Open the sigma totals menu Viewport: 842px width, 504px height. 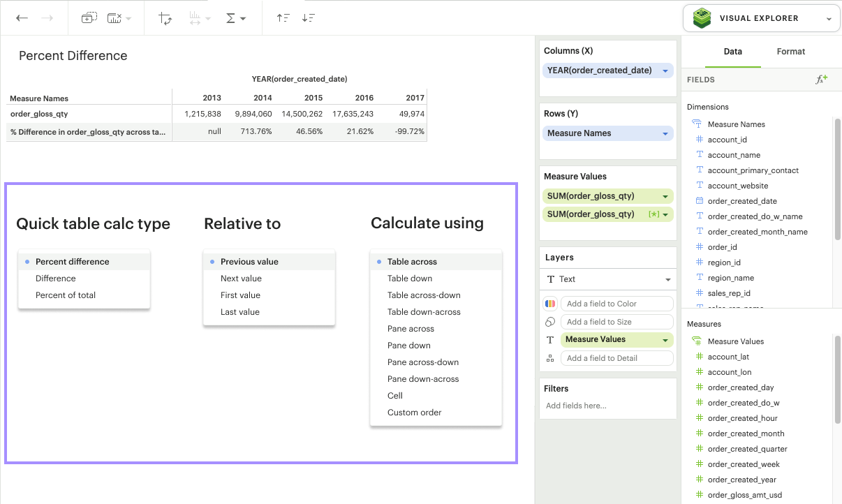click(x=236, y=18)
